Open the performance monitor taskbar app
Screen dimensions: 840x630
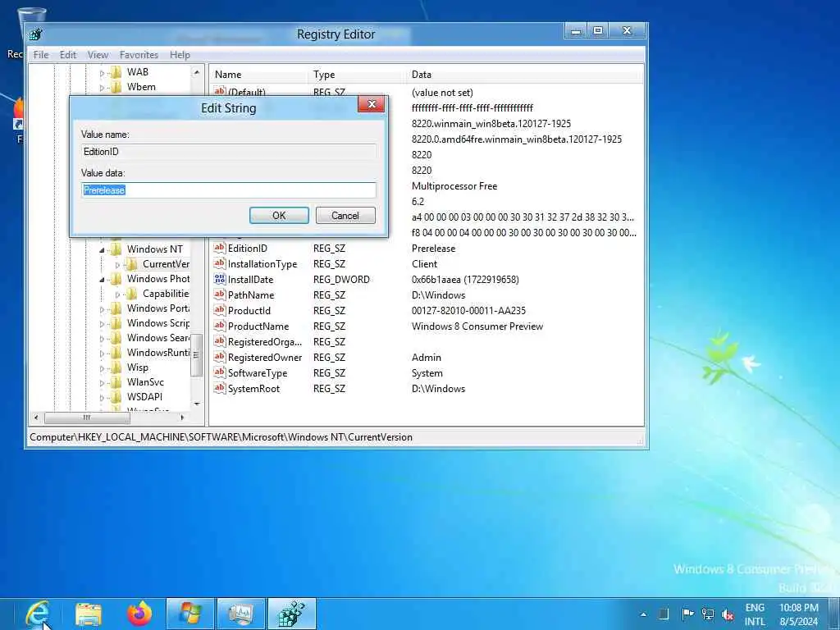point(241,614)
